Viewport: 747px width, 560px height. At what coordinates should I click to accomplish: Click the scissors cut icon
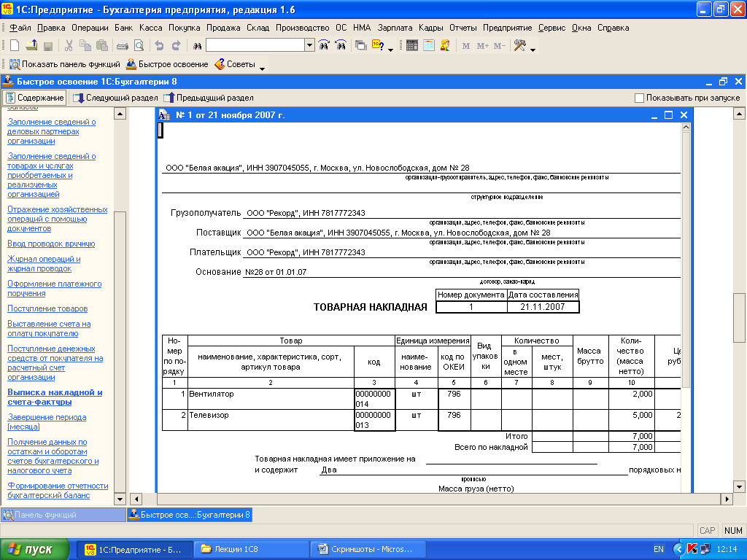point(69,45)
